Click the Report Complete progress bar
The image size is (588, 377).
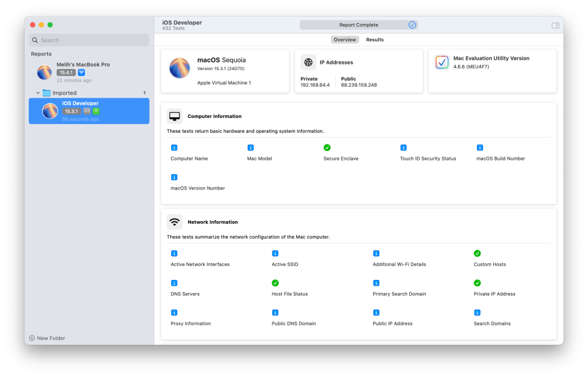[x=359, y=25]
